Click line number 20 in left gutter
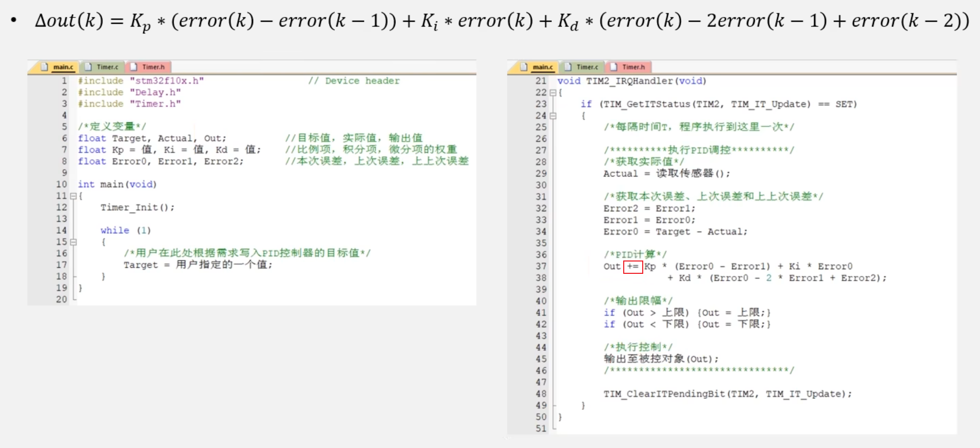This screenshot has height=448, width=980. [x=62, y=299]
